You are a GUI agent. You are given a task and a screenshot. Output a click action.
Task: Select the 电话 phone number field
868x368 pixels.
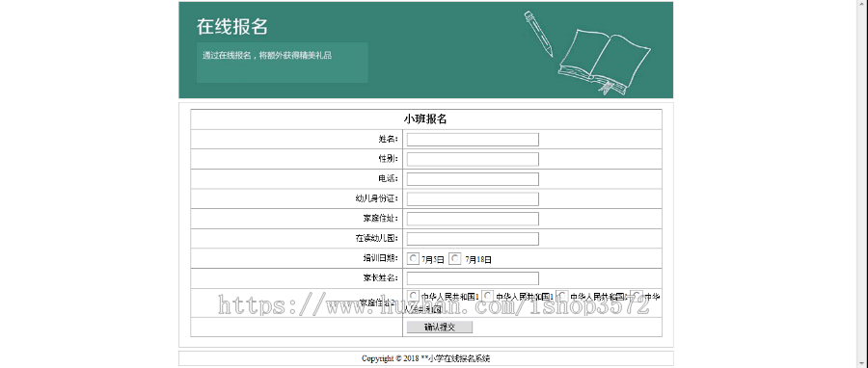point(473,179)
